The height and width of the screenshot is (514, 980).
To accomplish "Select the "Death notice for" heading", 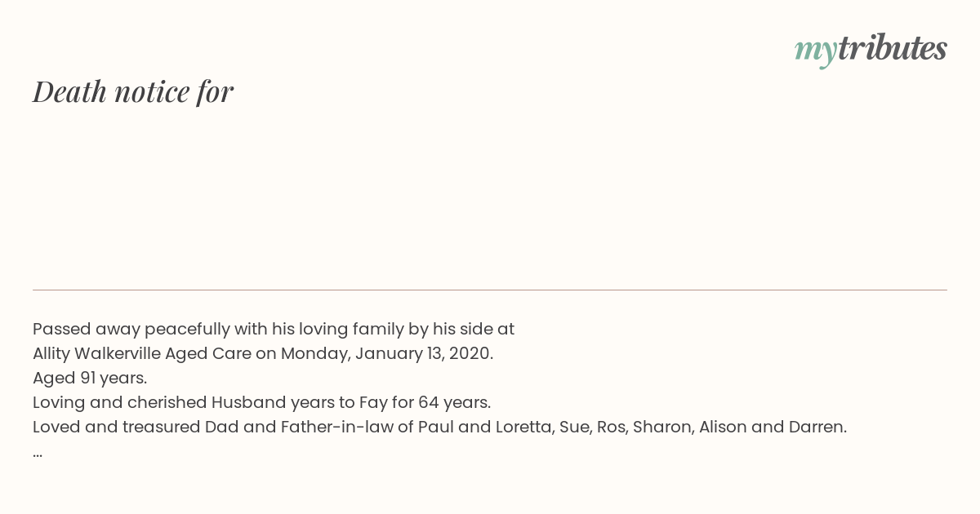I will click(133, 91).
